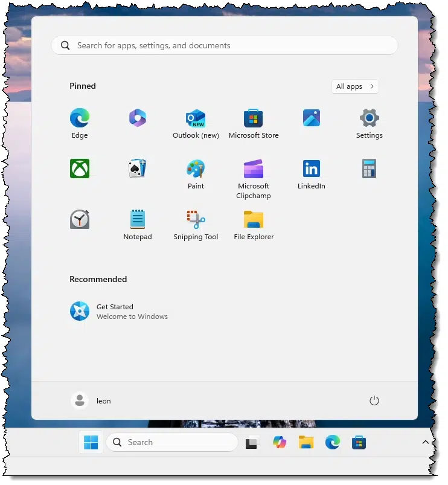Open the Microsoft 365 Copilot pinned icon
This screenshot has width=448, height=485.
coord(138,118)
